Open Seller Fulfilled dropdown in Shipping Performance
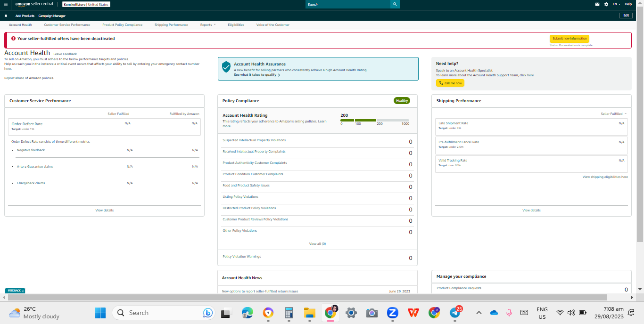644x324 pixels. point(614,113)
